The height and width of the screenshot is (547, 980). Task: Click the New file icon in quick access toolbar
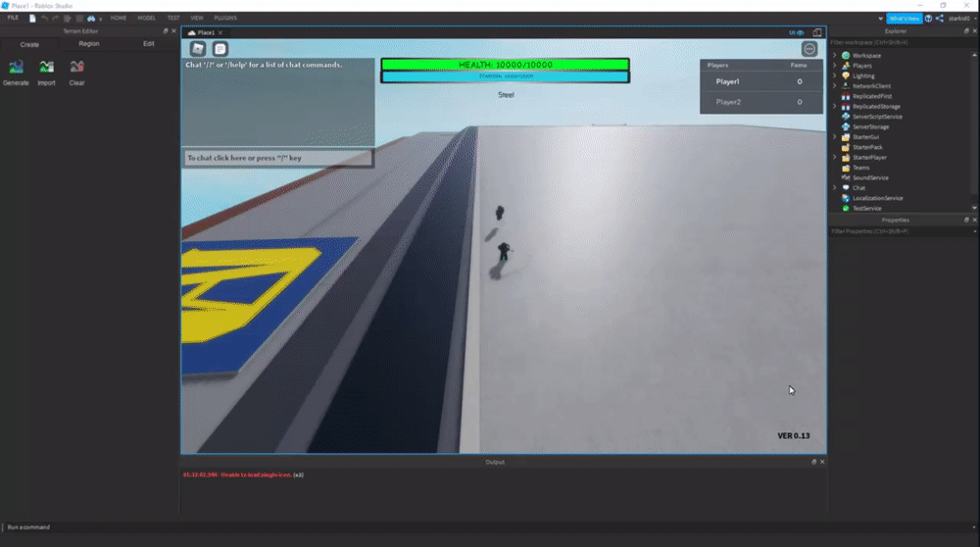coord(32,18)
